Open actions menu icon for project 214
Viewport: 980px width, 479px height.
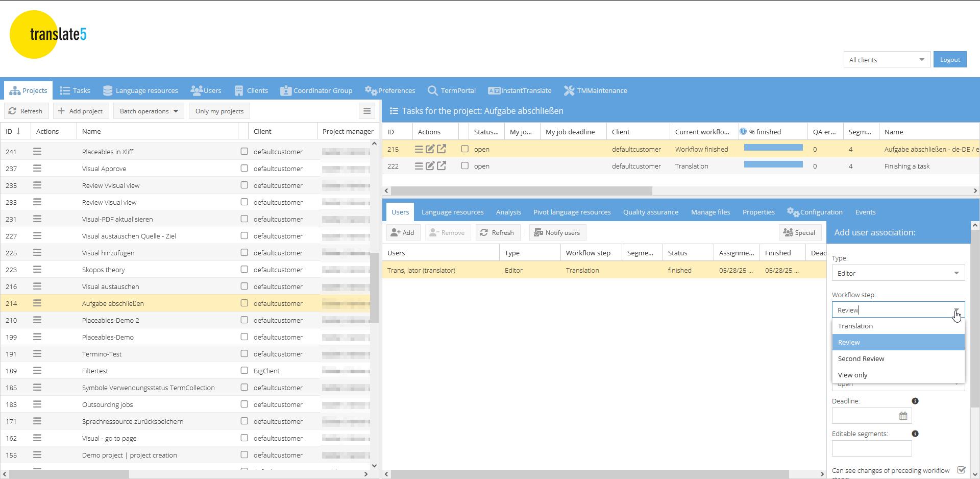coord(37,303)
